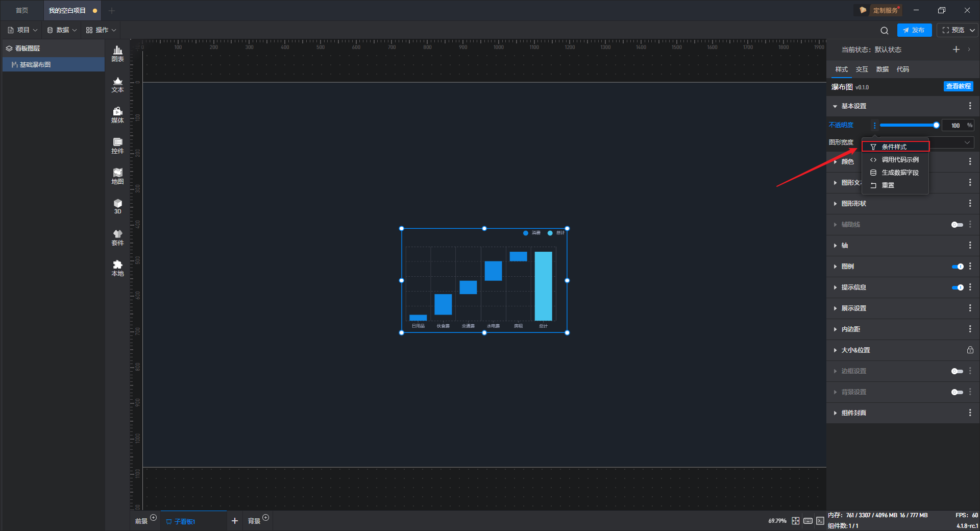
Task: Click the 查看教程 tutorial button
Action: coord(958,86)
